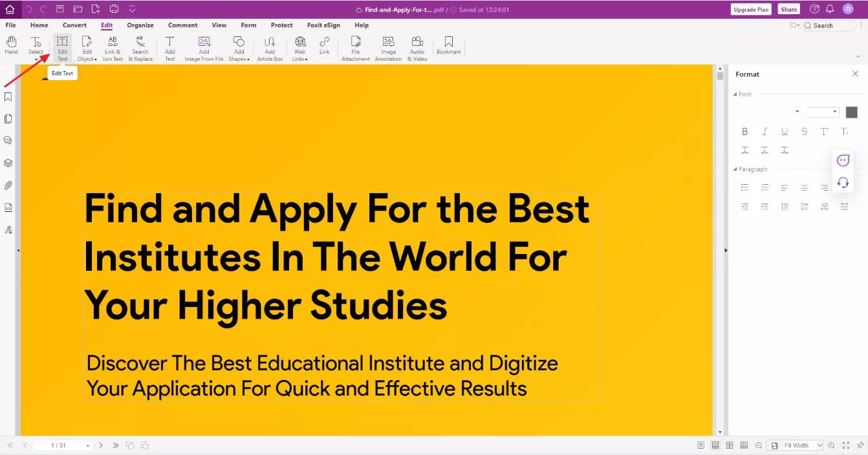Toggle Underline formatting
Screen dimensions: 868x455
785,131
